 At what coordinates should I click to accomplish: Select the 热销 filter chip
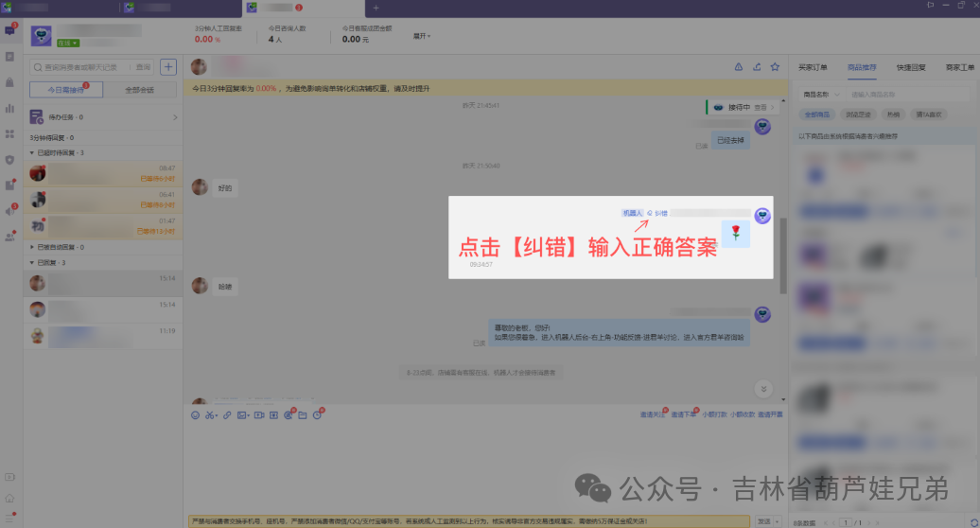pos(894,114)
